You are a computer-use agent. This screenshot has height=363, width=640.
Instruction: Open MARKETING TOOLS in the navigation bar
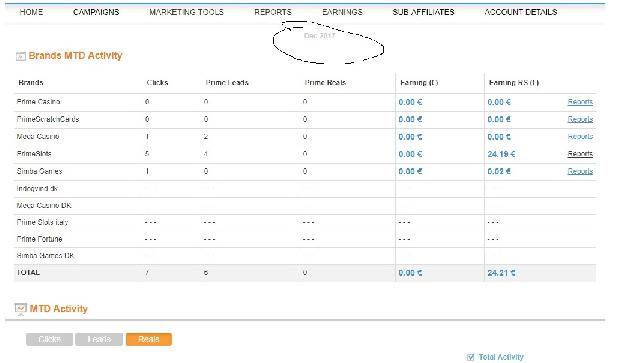(x=187, y=12)
